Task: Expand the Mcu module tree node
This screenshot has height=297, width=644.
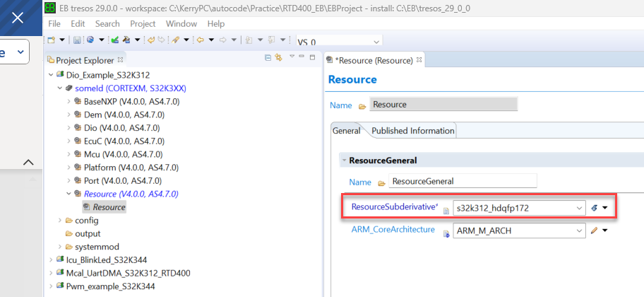Action: (68, 154)
